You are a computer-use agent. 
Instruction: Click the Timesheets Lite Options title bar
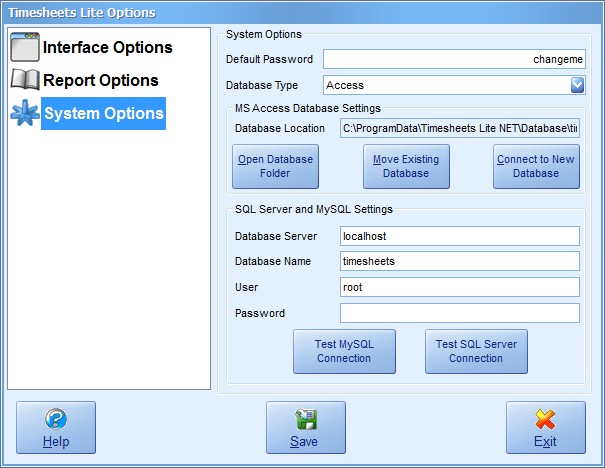302,12
